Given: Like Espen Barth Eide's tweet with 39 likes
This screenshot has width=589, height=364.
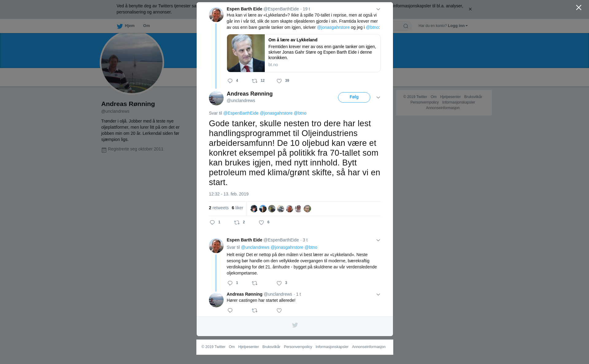Looking at the screenshot, I should [279, 81].
